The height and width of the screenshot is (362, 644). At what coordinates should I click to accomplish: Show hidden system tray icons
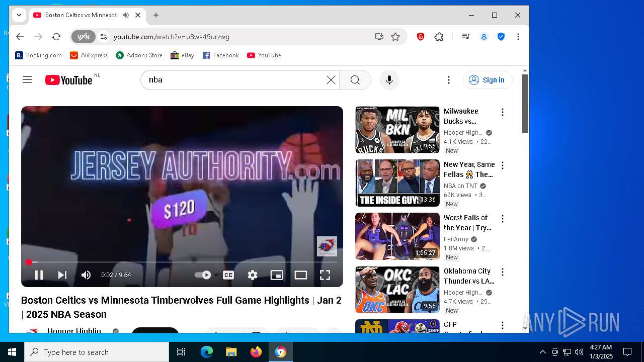[x=543, y=352]
